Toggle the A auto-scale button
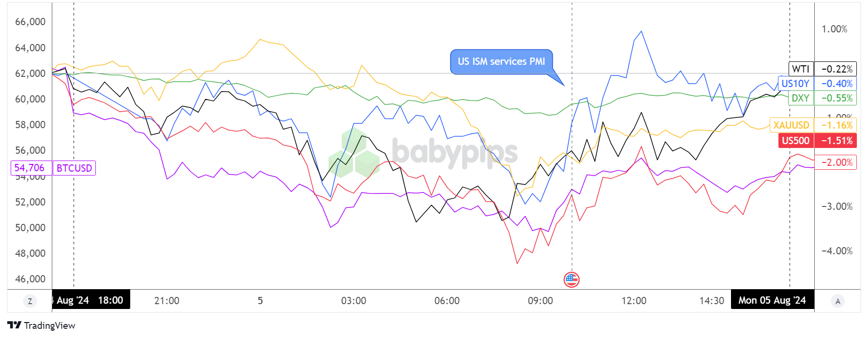Viewport: 868px width, 338px height. (838, 301)
